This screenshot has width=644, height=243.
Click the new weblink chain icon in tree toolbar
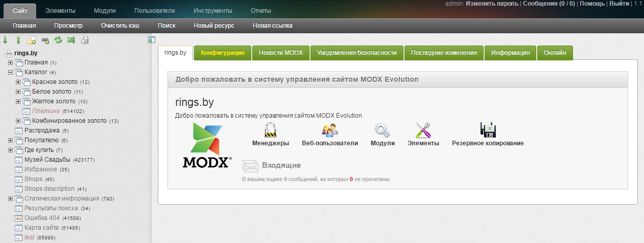click(45, 40)
